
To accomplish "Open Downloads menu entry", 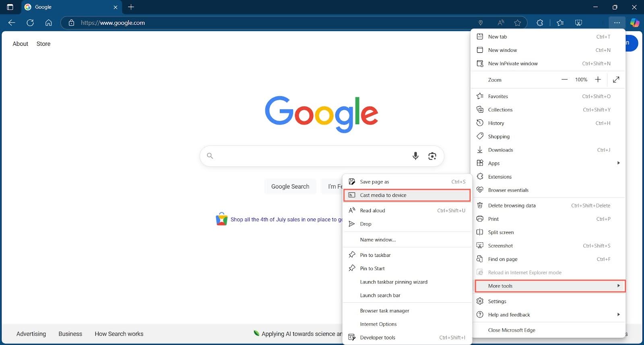I will 548,150.
